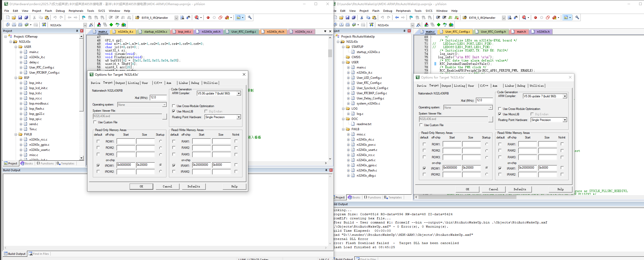Switch to Linker tab in right dialog
644x260 pixels.
tap(509, 86)
